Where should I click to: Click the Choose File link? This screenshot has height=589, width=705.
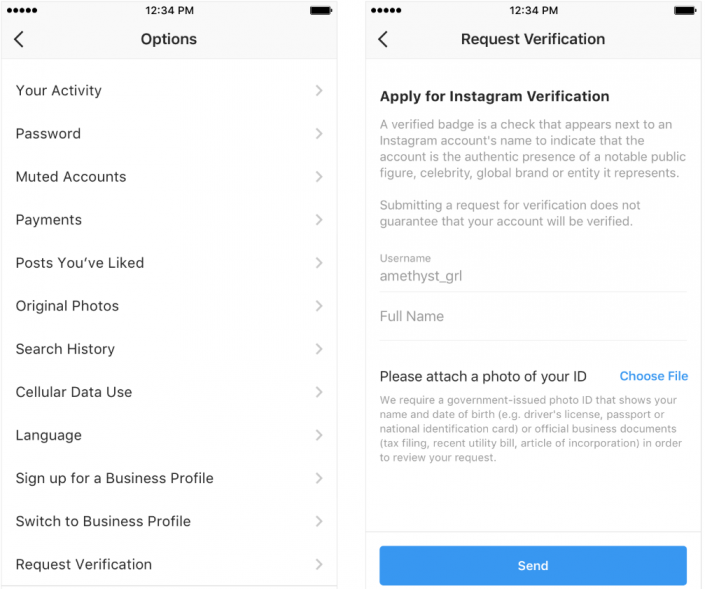pyautogui.click(x=653, y=376)
